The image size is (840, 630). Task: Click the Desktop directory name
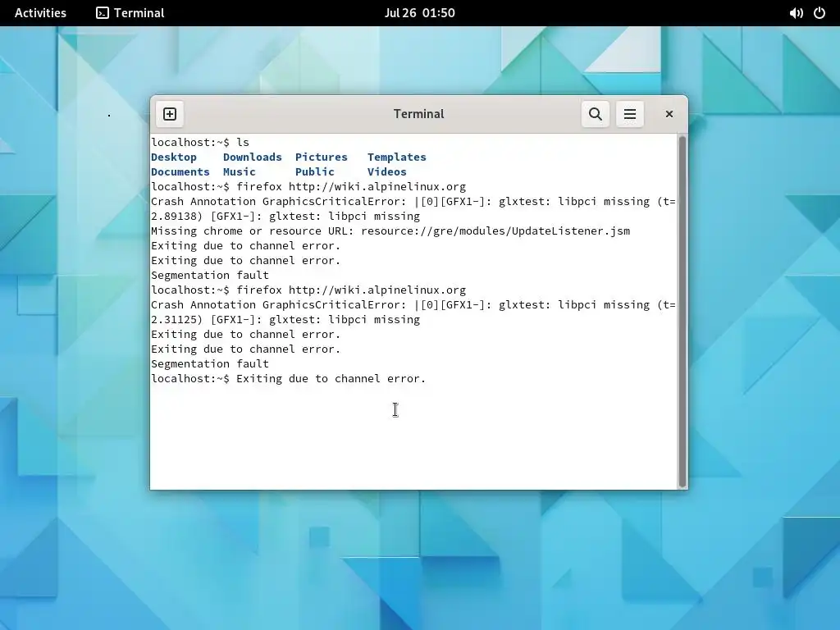click(x=174, y=157)
